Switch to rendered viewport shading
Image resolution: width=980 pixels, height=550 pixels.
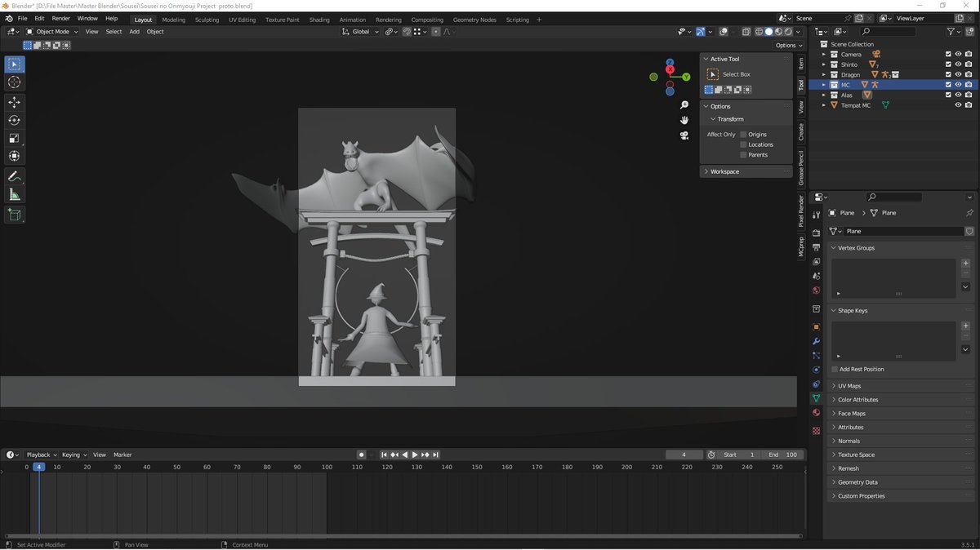click(789, 32)
